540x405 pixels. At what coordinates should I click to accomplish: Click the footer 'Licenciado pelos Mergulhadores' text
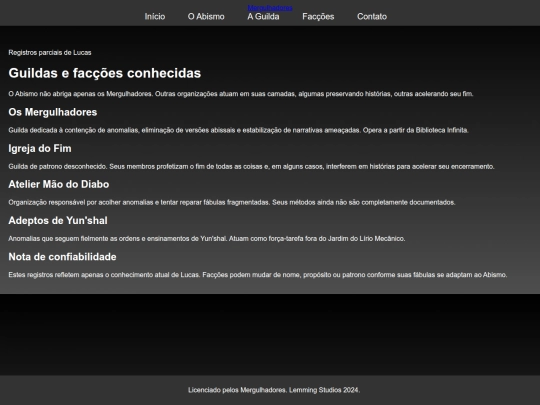click(x=274, y=390)
